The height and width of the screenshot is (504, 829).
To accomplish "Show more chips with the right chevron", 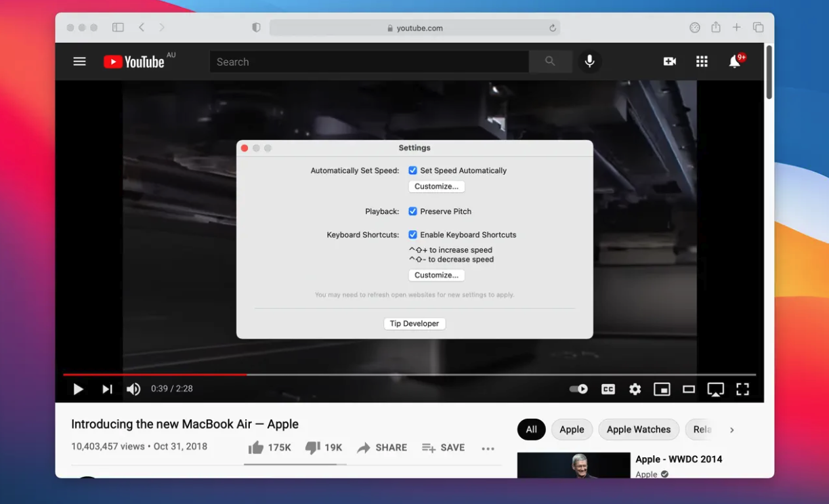I will 732,429.
